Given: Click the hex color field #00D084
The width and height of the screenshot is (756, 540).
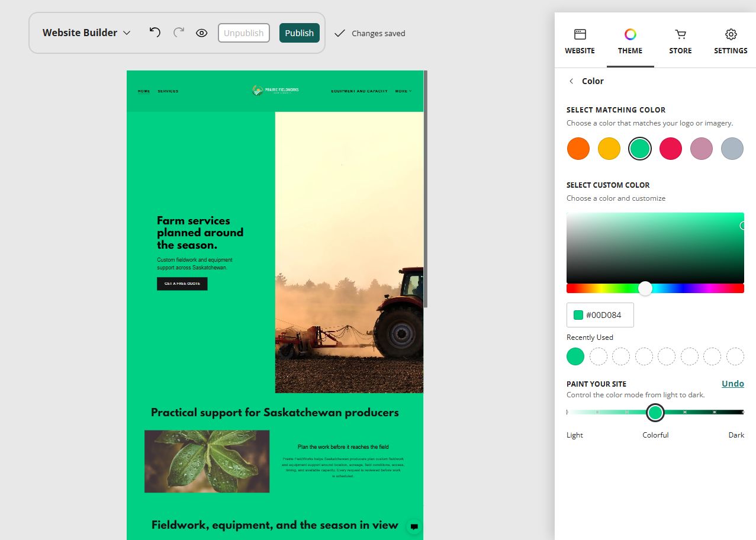Looking at the screenshot, I should 600,315.
